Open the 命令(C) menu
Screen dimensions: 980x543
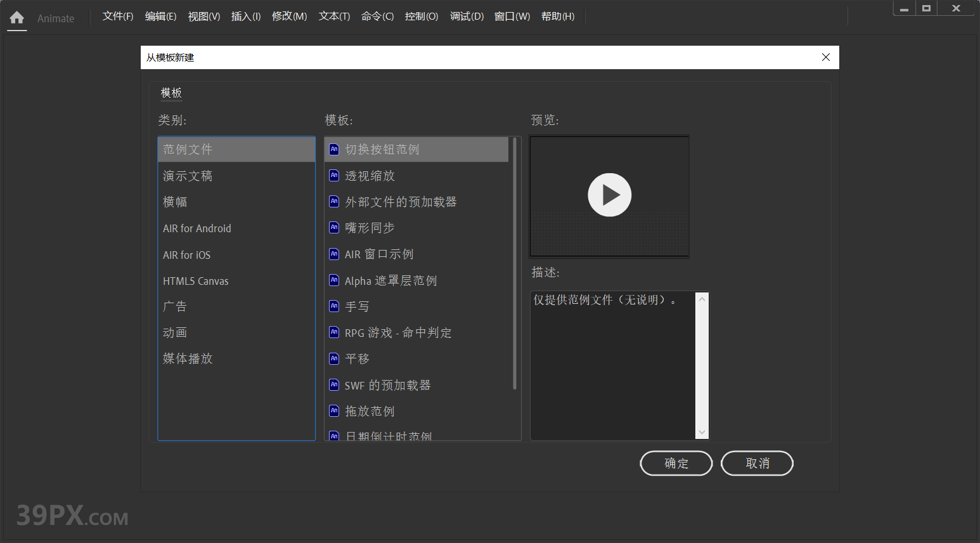tap(377, 16)
